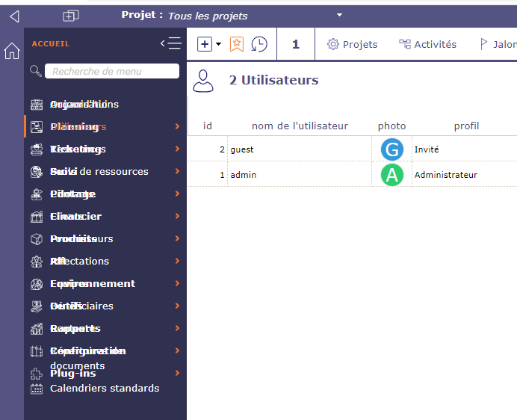517x420 pixels.
Task: Open the Plug-ins menu entry
Action: tap(72, 374)
